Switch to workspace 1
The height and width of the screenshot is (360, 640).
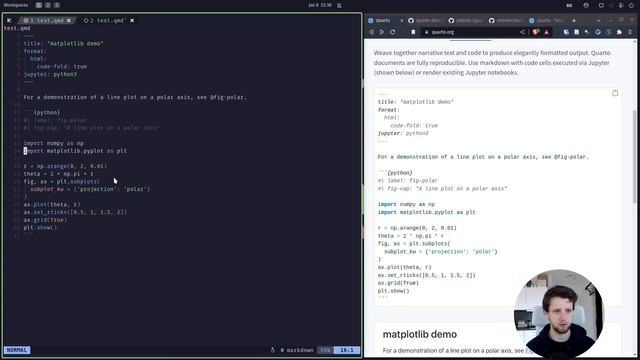(38, 5)
